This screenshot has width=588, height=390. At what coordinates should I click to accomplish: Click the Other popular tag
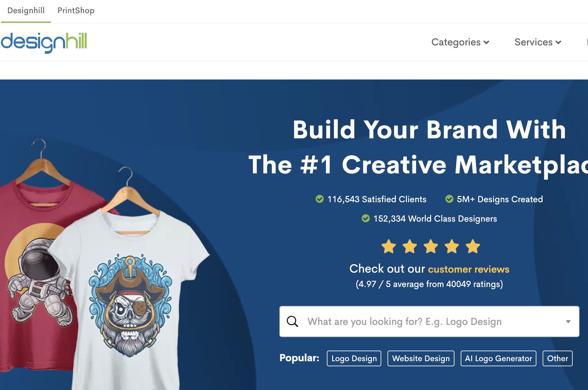click(558, 358)
